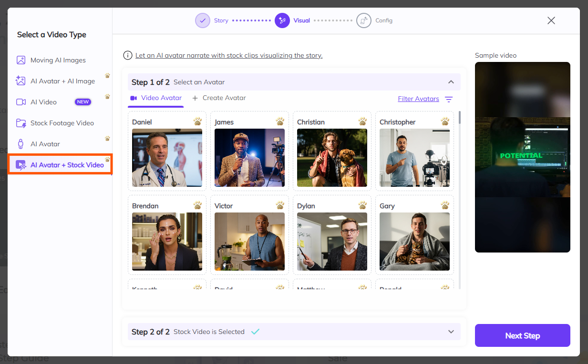Expand the Step 2 of 2 section chevron
588x364 pixels.
click(x=451, y=332)
